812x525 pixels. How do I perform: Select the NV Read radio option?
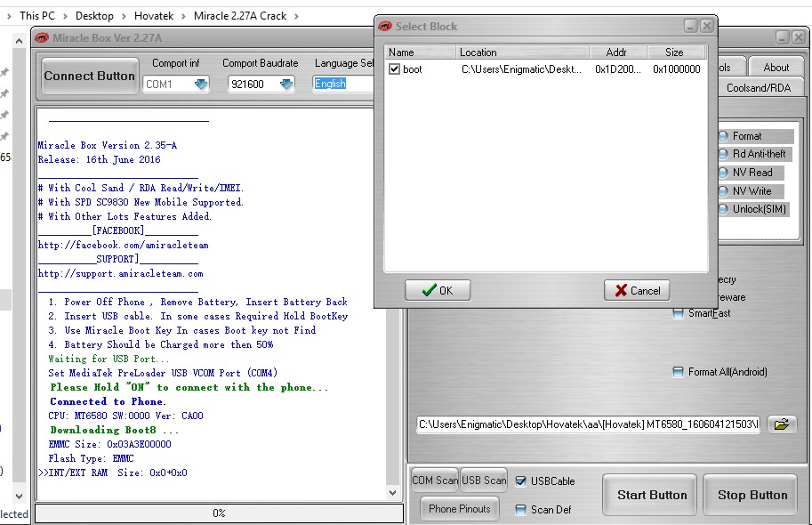(x=724, y=173)
